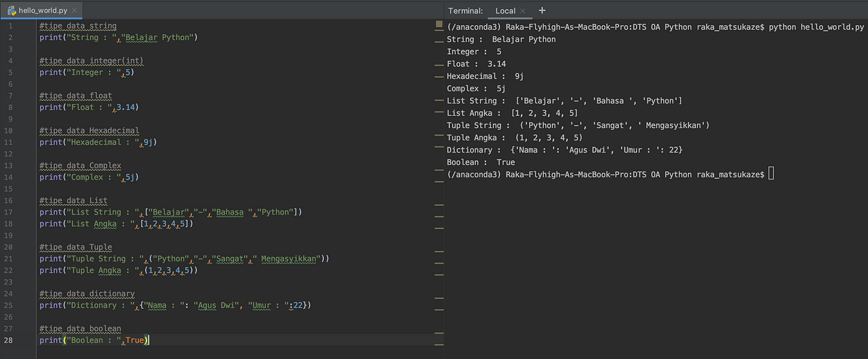
Task: Open the yellow code inspection indicator
Action: pos(439,25)
